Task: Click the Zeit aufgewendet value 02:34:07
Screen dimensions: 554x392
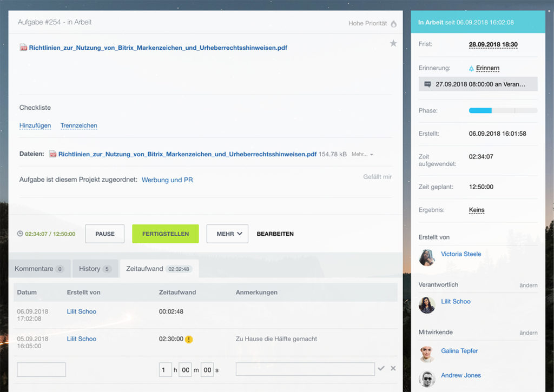Action: [x=481, y=156]
